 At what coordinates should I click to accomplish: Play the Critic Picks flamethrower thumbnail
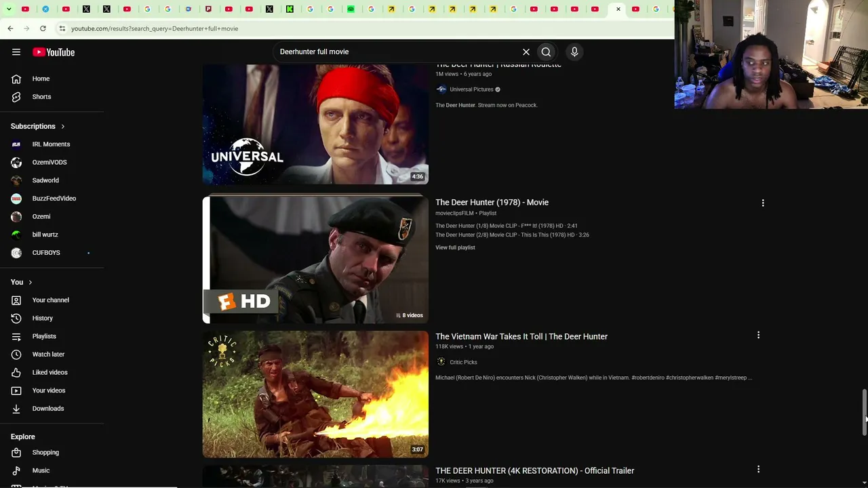pyautogui.click(x=315, y=394)
